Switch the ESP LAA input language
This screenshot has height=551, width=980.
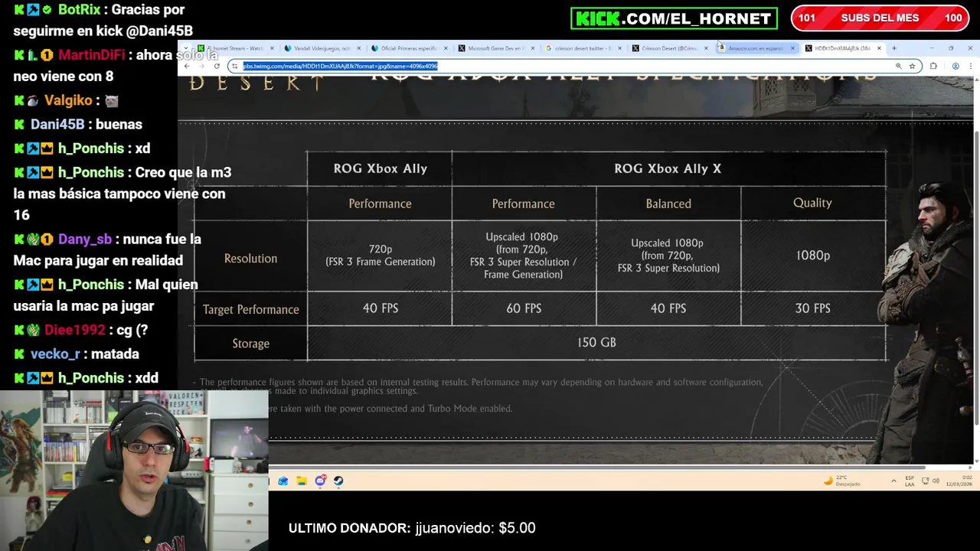[910, 481]
